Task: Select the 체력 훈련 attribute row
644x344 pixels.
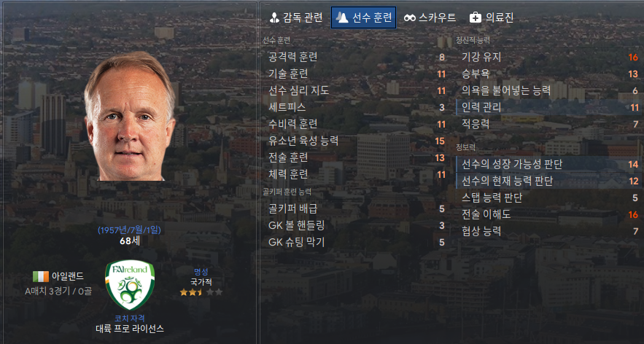Action: point(356,175)
